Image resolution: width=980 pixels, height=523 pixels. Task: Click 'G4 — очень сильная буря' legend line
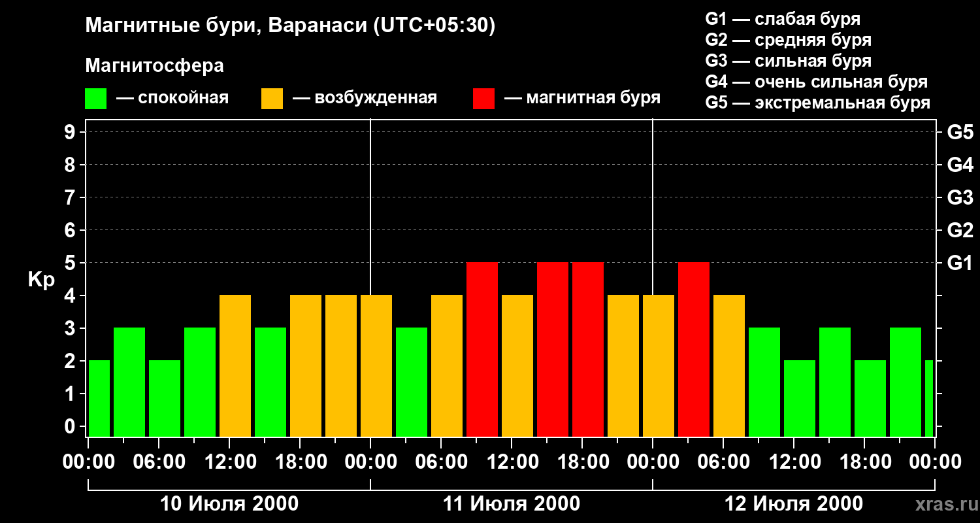pyautogui.click(x=817, y=82)
